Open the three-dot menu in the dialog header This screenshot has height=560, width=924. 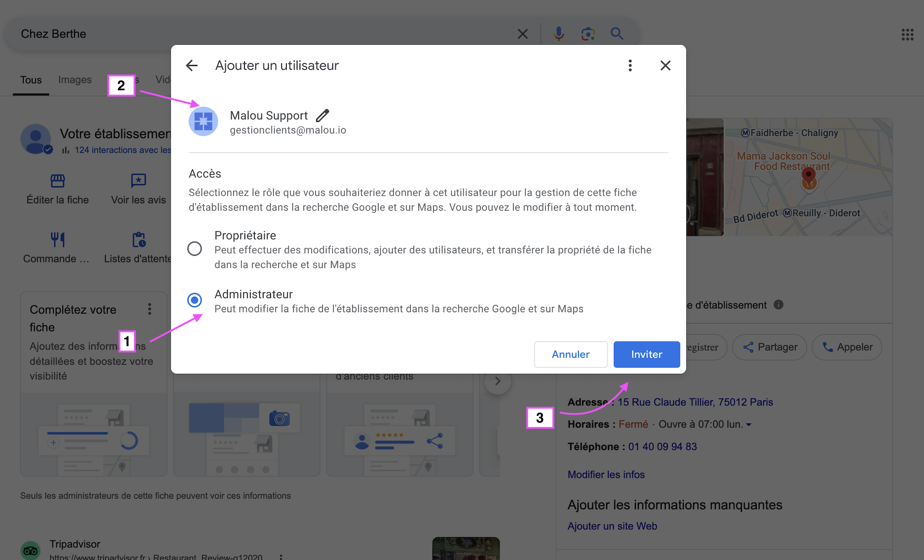(630, 65)
